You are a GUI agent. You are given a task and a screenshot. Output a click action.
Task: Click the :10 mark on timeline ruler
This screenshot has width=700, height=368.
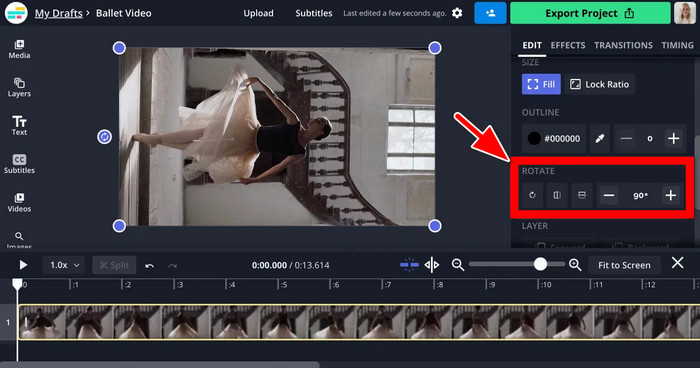[545, 284]
